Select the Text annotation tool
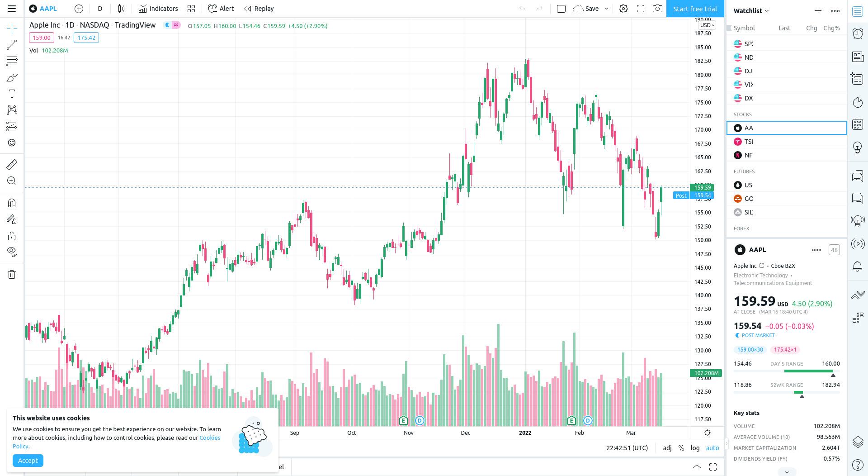Viewport: 868px width, 476px height. pyautogui.click(x=12, y=94)
